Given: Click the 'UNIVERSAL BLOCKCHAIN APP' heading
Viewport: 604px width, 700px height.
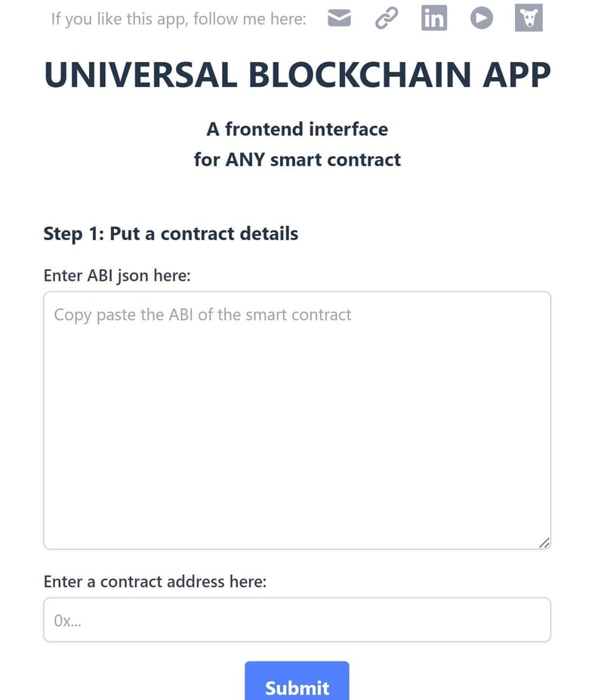Looking at the screenshot, I should point(297,73).
